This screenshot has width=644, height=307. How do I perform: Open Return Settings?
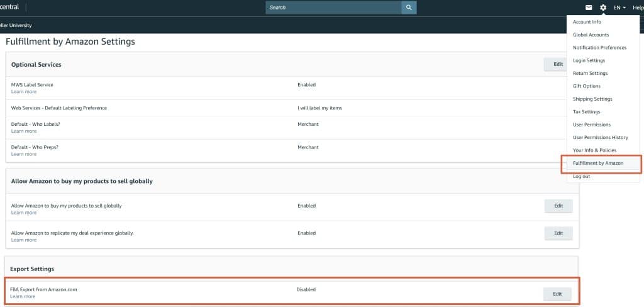click(590, 73)
